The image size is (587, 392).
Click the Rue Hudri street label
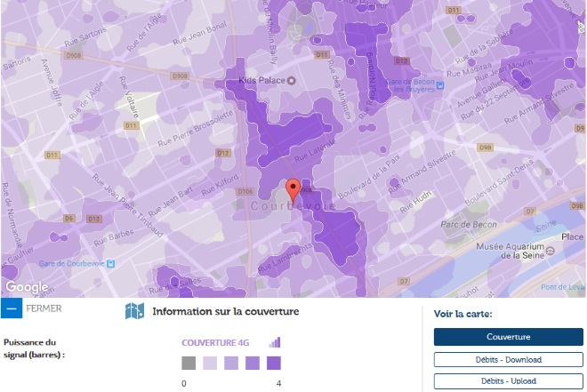click(415, 203)
